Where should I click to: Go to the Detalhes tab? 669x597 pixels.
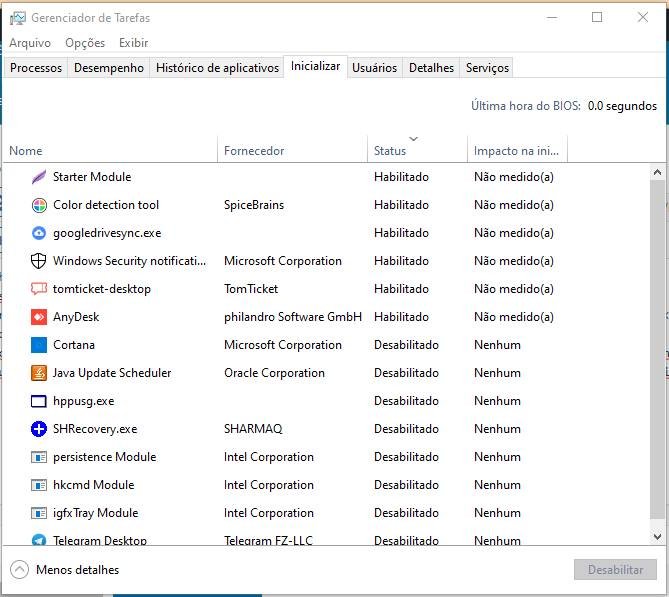[431, 68]
